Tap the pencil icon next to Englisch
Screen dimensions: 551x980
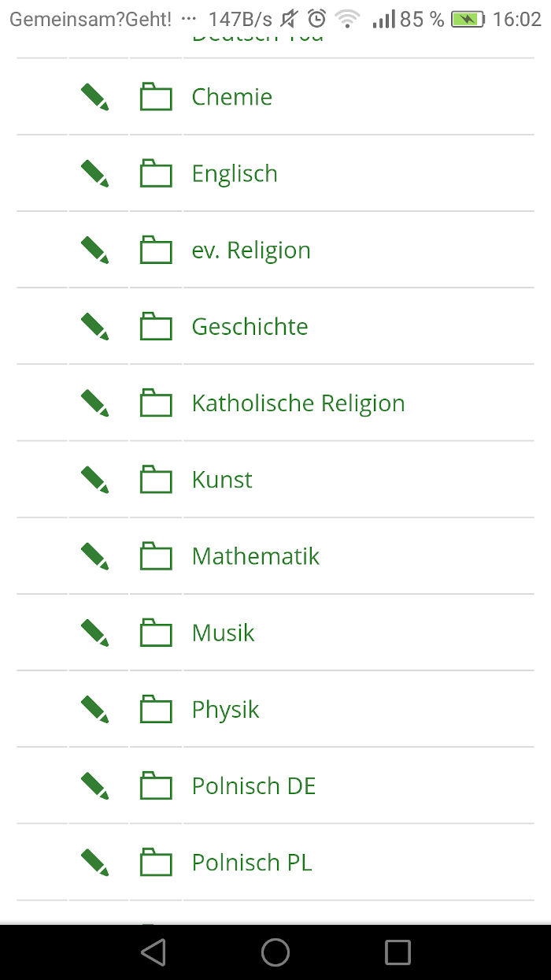[x=94, y=173]
